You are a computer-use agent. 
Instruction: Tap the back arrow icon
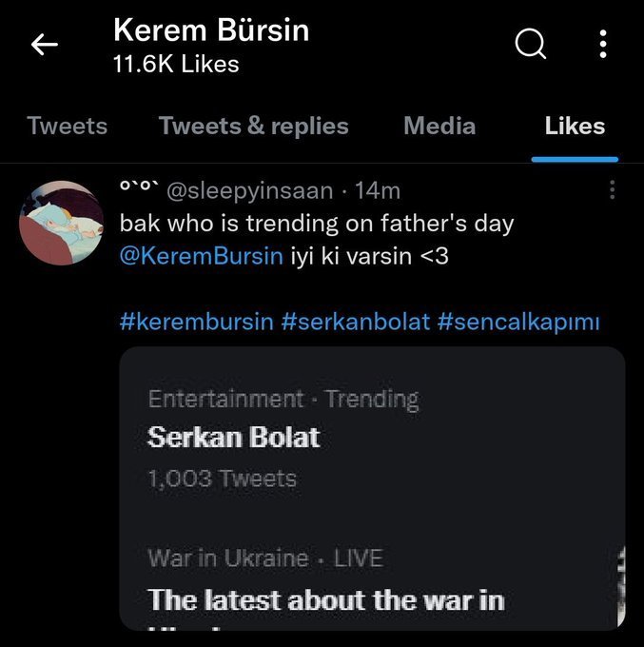pyautogui.click(x=45, y=44)
